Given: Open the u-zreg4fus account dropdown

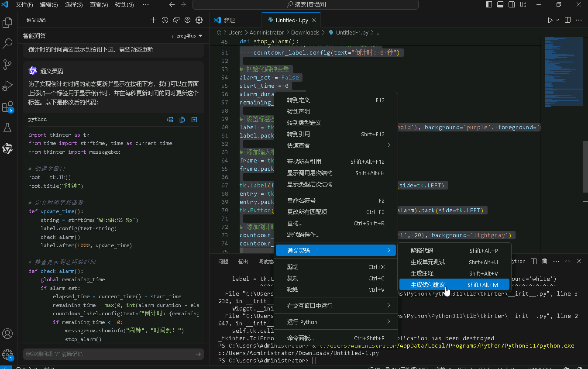Looking at the screenshot, I should point(187,36).
